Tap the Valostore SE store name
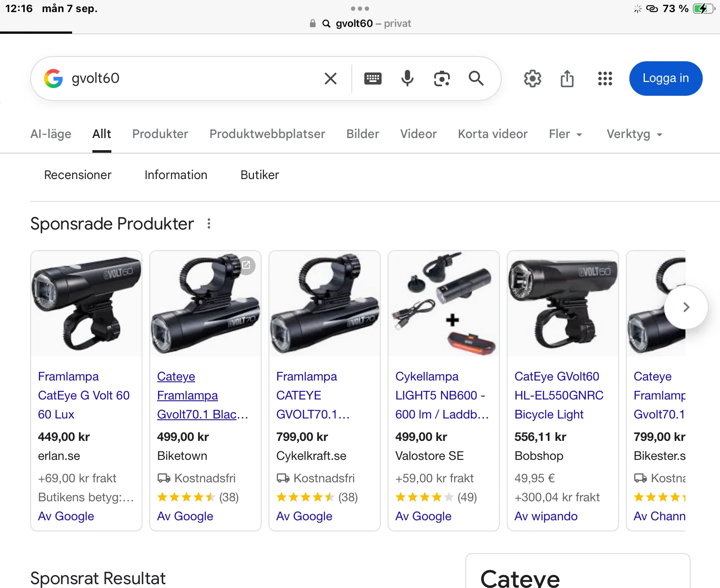720x588 pixels. click(x=429, y=456)
